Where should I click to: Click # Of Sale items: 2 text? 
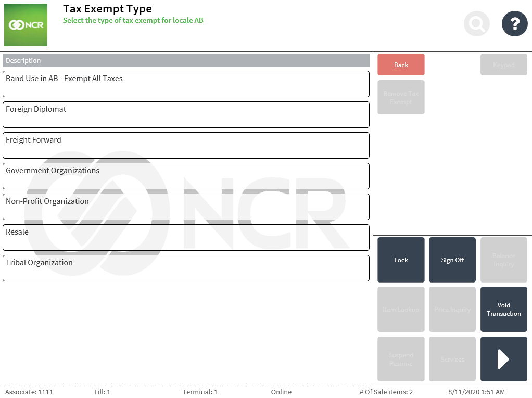386,392
